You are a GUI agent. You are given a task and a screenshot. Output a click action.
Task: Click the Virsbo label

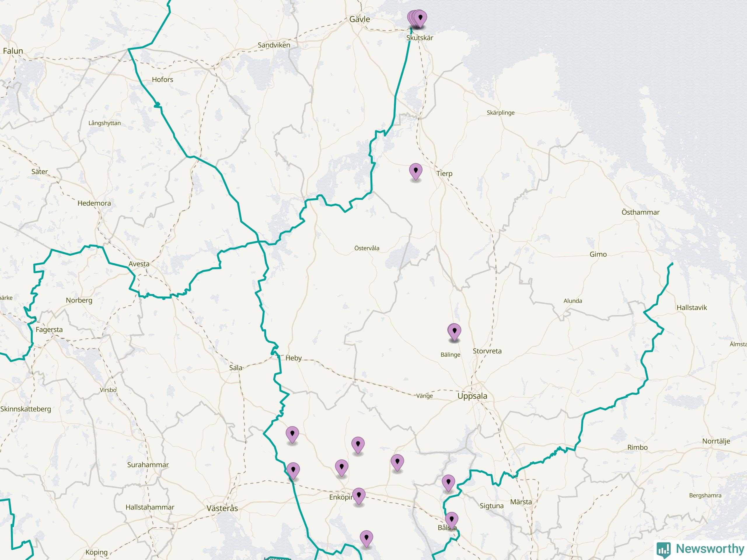pyautogui.click(x=108, y=390)
